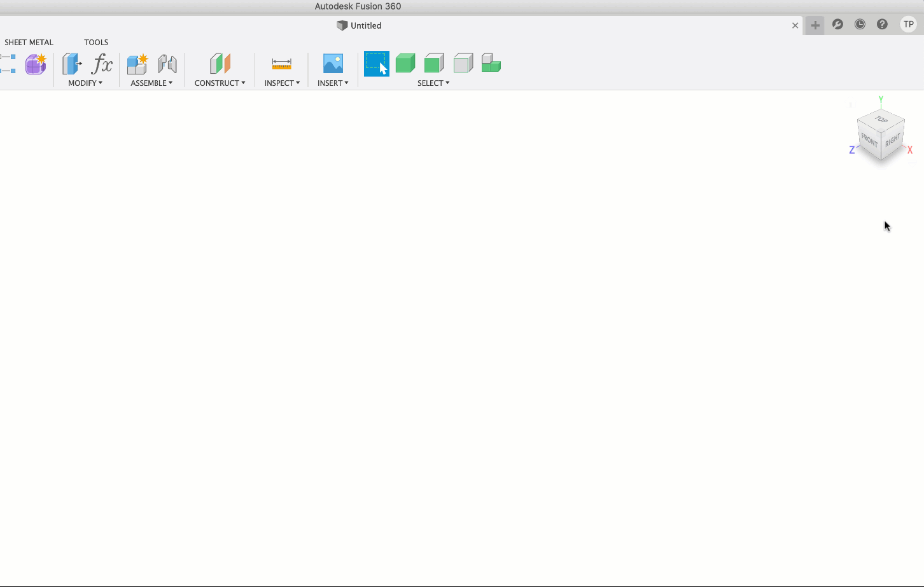Screen dimensions: 924x587
Task: Open the Help menu question mark
Action: (x=882, y=25)
